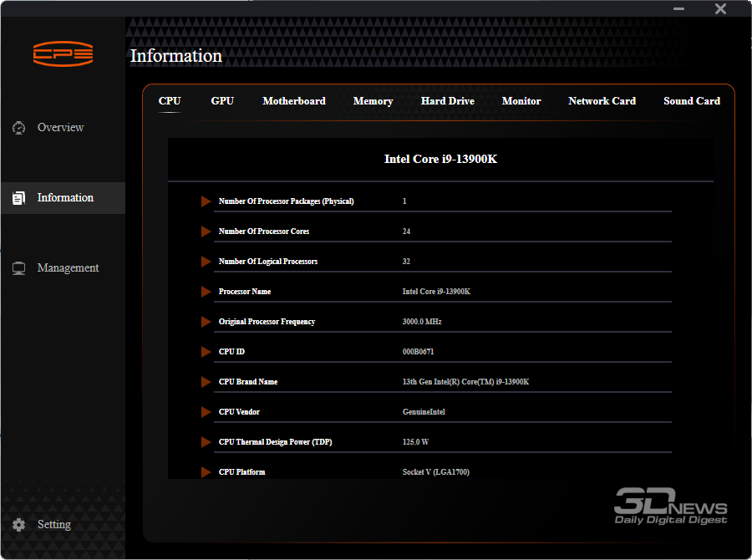Show the Monitor tab

[521, 101]
